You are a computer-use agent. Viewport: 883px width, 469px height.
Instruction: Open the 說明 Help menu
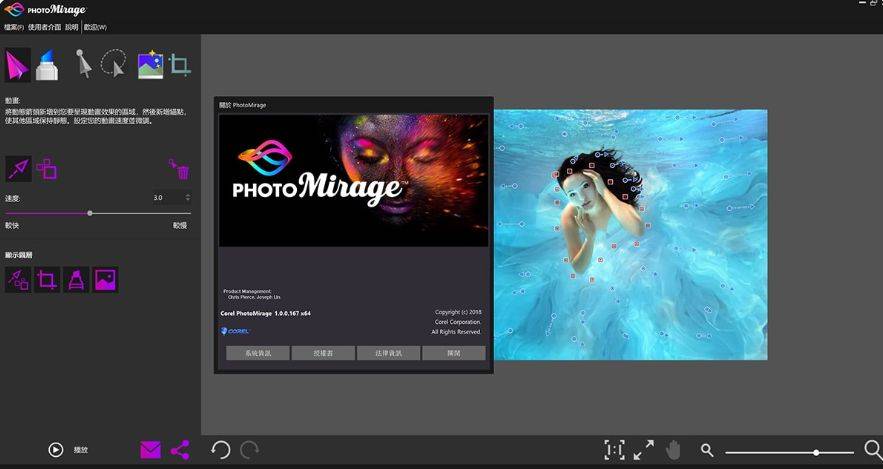click(72, 27)
